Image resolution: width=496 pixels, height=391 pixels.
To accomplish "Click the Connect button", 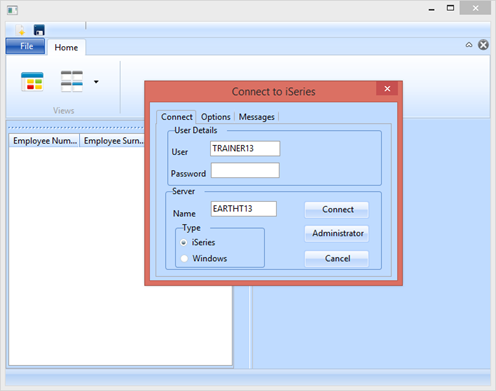I will pos(337,210).
